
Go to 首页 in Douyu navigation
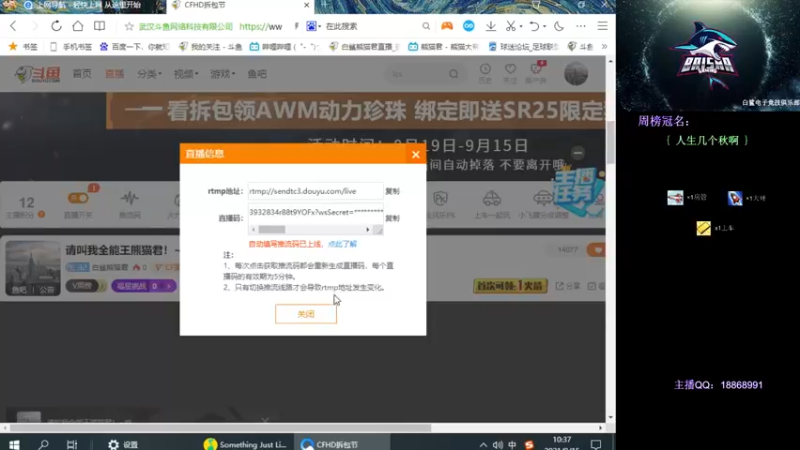[82, 74]
